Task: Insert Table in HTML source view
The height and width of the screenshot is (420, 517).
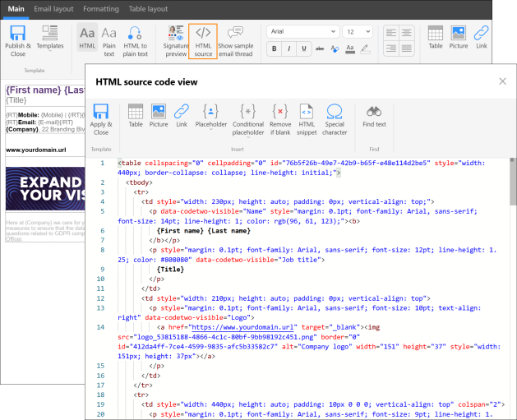Action: click(136, 116)
